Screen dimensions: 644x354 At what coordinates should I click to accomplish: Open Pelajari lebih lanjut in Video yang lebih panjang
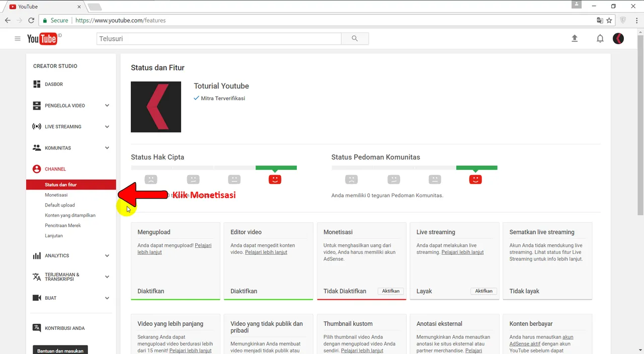click(x=190, y=350)
